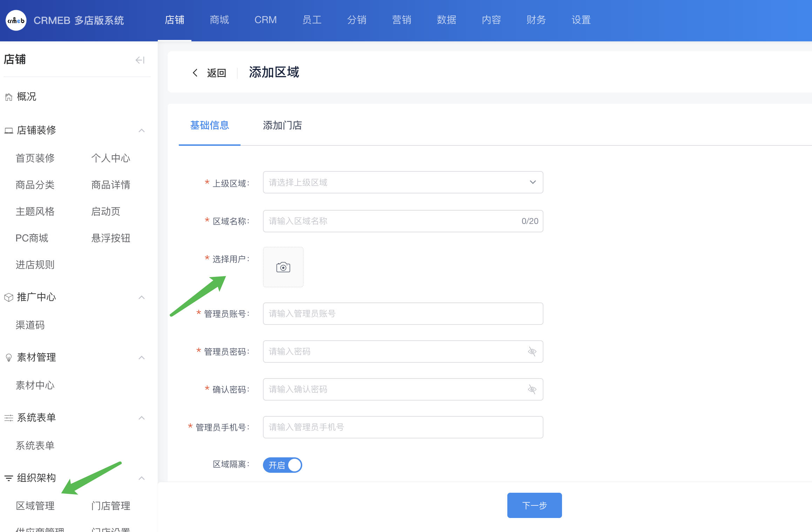Screen dimensions: 812x532
Task: Show password in 管理员密码 field
Action: 532,352
